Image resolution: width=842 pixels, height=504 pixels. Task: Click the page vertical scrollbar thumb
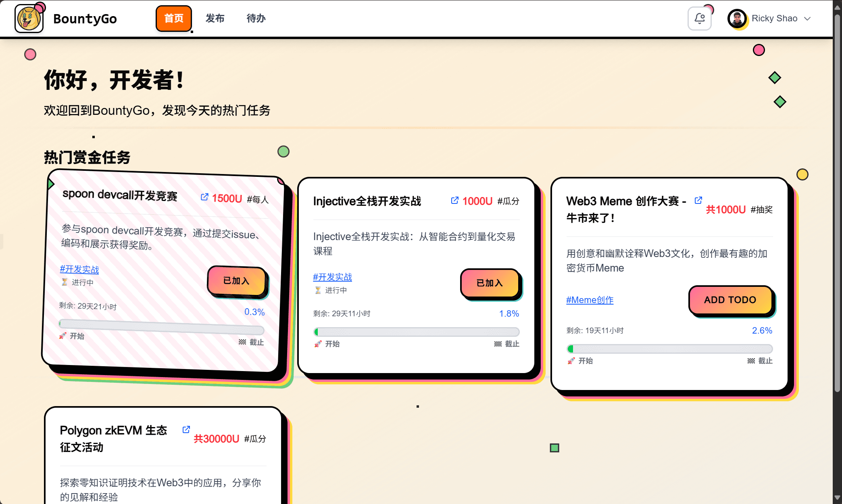coord(837,203)
